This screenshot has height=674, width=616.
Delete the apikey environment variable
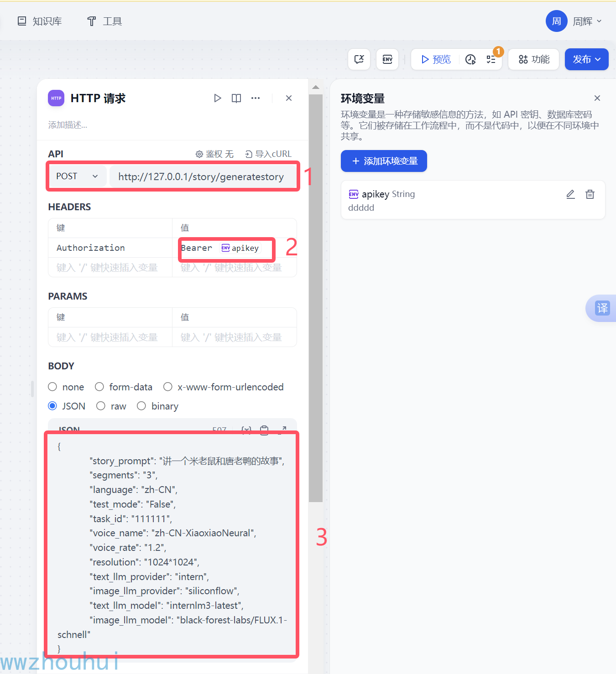pos(590,194)
